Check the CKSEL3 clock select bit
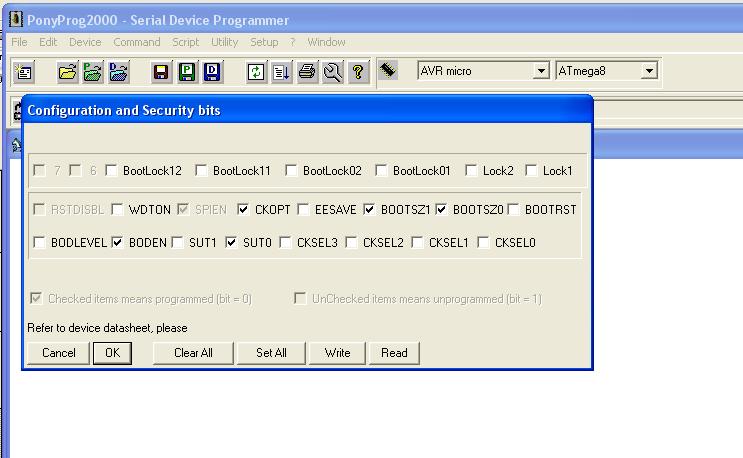The height and width of the screenshot is (458, 743). (x=285, y=242)
